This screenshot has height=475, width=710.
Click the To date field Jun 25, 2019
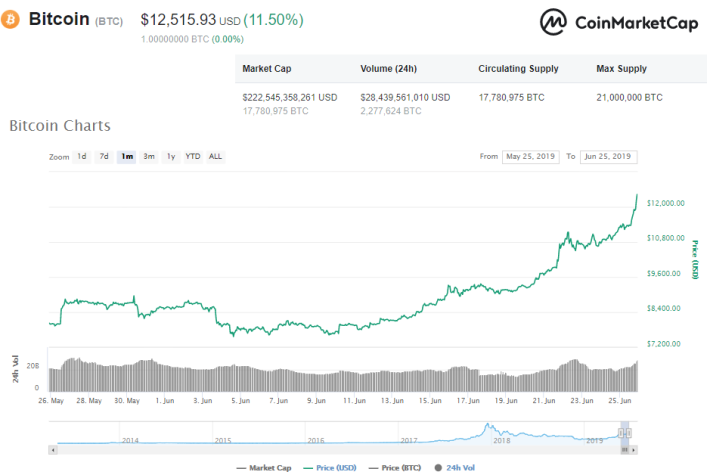click(x=609, y=157)
